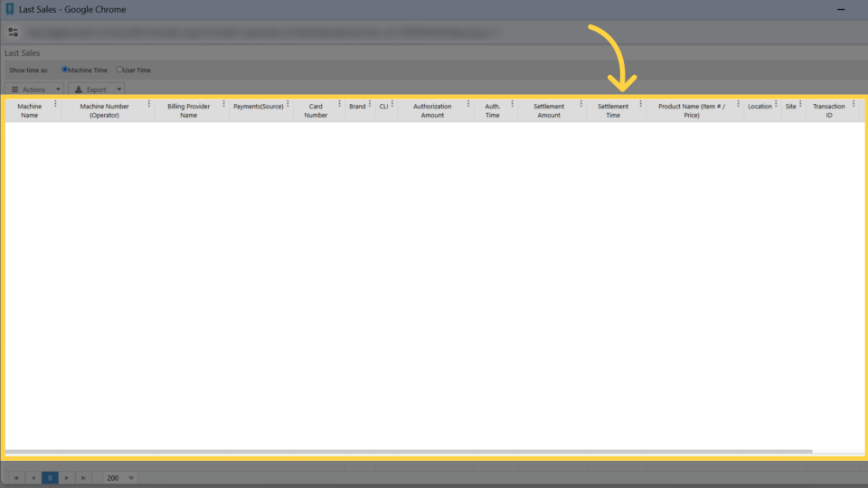Open Authorization Amount column menu icon
The width and height of the screenshot is (868, 488).
click(x=467, y=104)
